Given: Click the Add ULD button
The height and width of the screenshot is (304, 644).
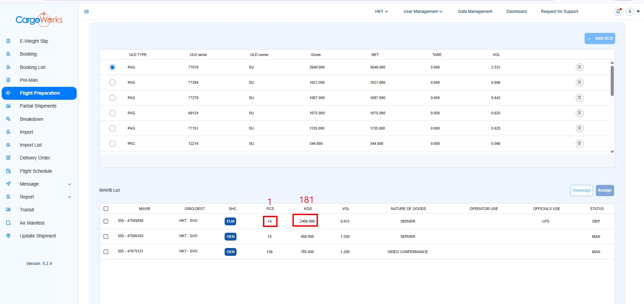Looking at the screenshot, I should 600,38.
